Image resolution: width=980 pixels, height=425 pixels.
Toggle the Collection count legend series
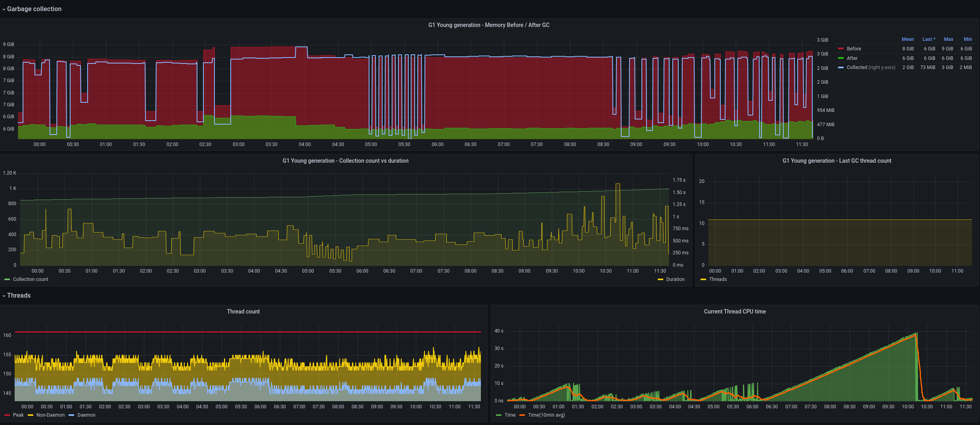tap(30, 279)
